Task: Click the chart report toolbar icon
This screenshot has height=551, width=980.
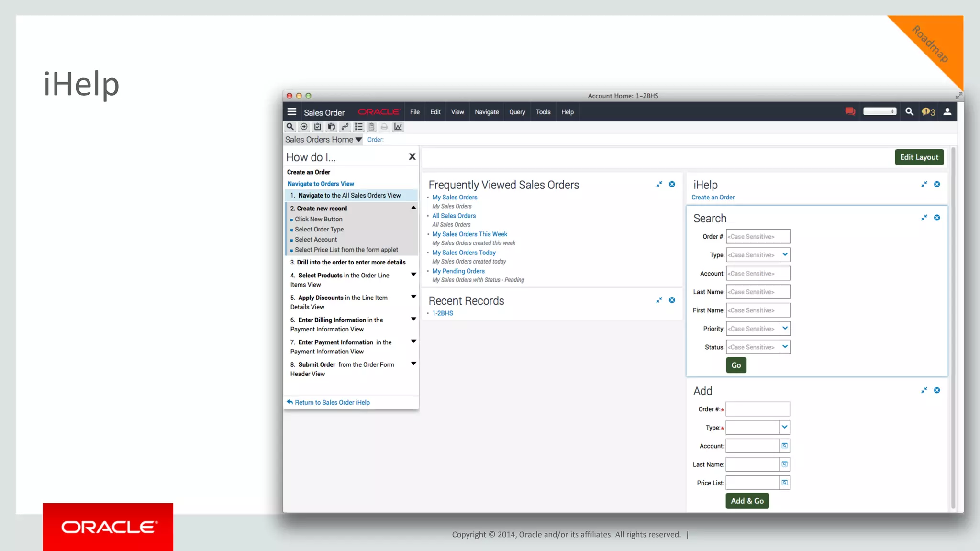Action: (x=398, y=127)
